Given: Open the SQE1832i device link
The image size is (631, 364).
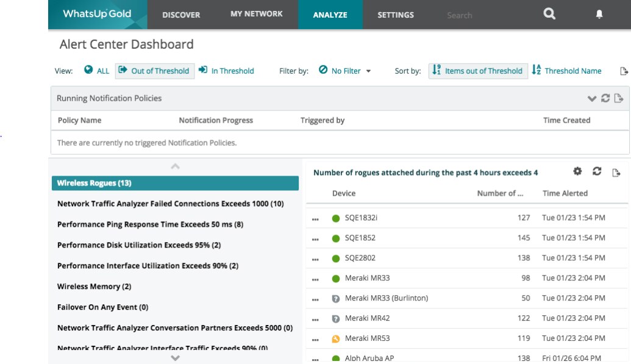Looking at the screenshot, I should (x=361, y=218).
